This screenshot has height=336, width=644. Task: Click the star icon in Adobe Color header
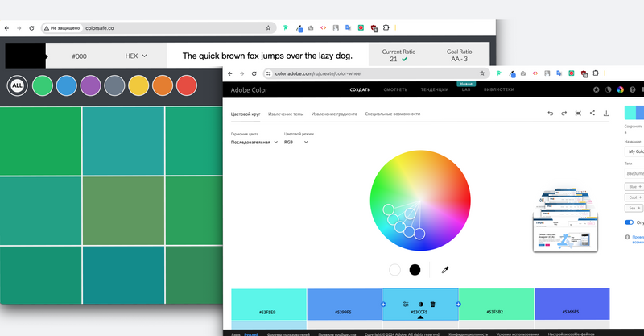tap(597, 89)
